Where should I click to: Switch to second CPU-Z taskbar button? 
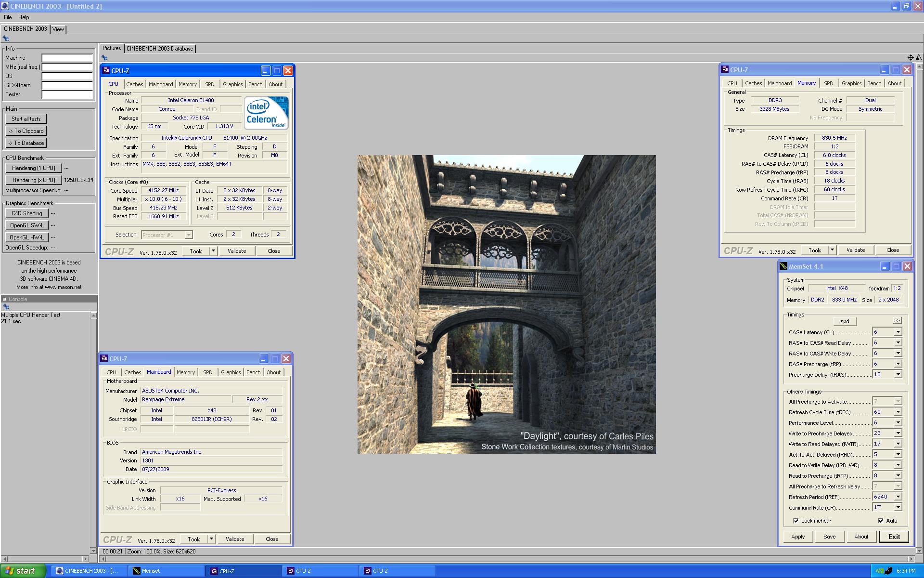[321, 571]
